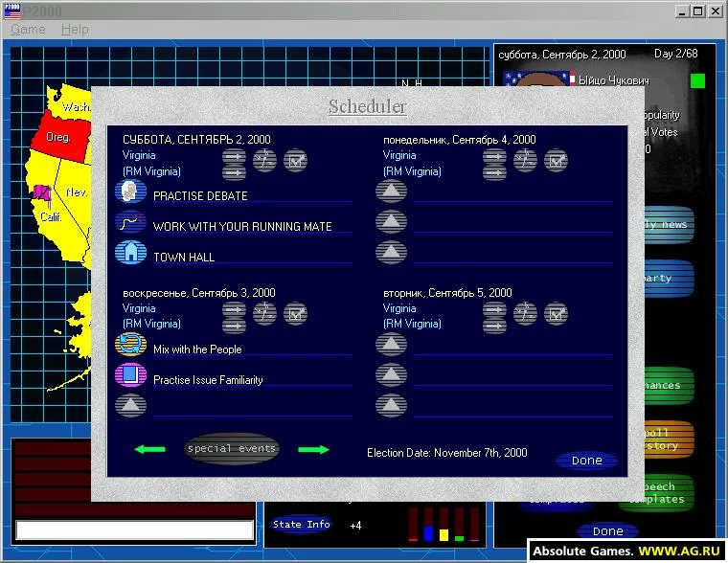Open the chart icon for Sunday September 3
Viewport: 728px width, 563px height.
click(264, 313)
